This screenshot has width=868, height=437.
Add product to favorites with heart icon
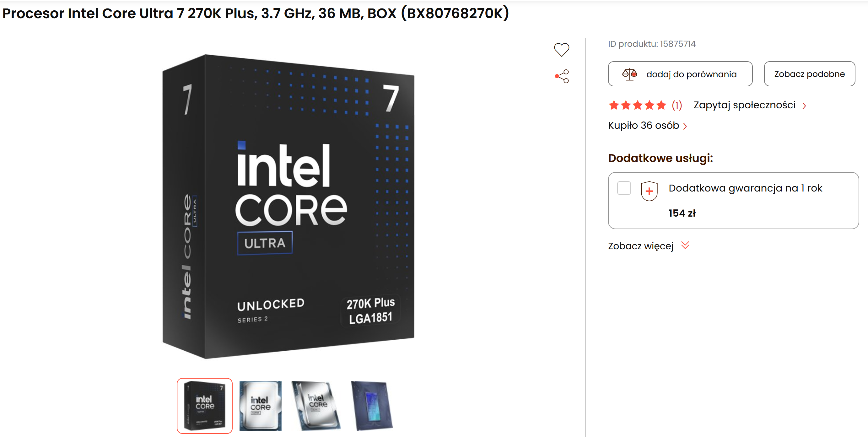561,50
